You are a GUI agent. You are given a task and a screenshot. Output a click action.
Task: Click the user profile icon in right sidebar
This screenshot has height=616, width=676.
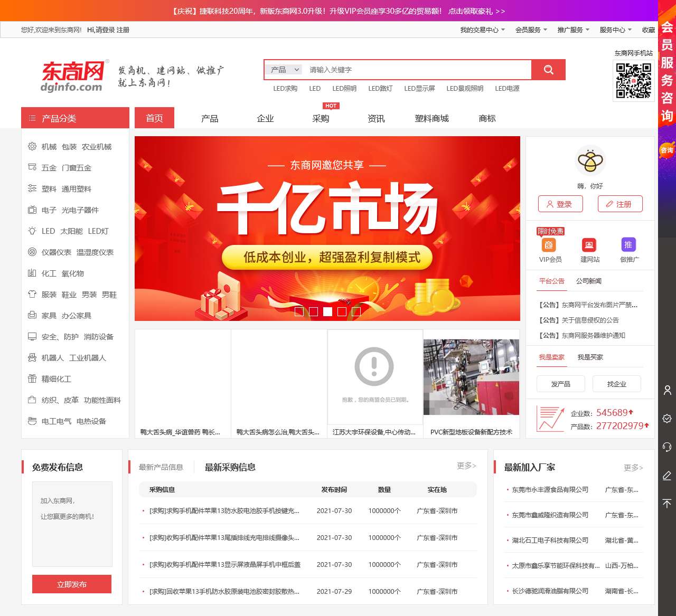point(667,391)
